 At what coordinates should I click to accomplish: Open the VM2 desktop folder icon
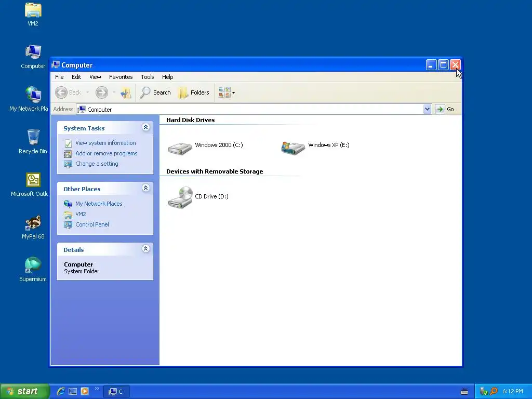(33, 11)
